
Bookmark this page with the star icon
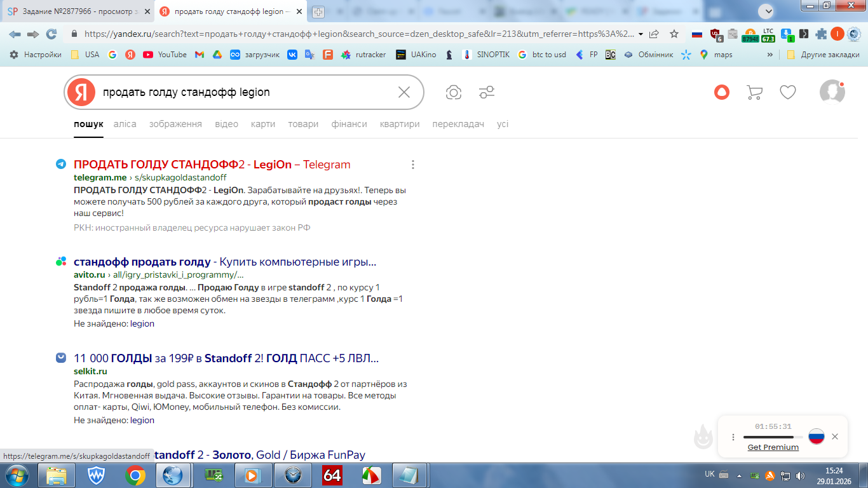674,34
